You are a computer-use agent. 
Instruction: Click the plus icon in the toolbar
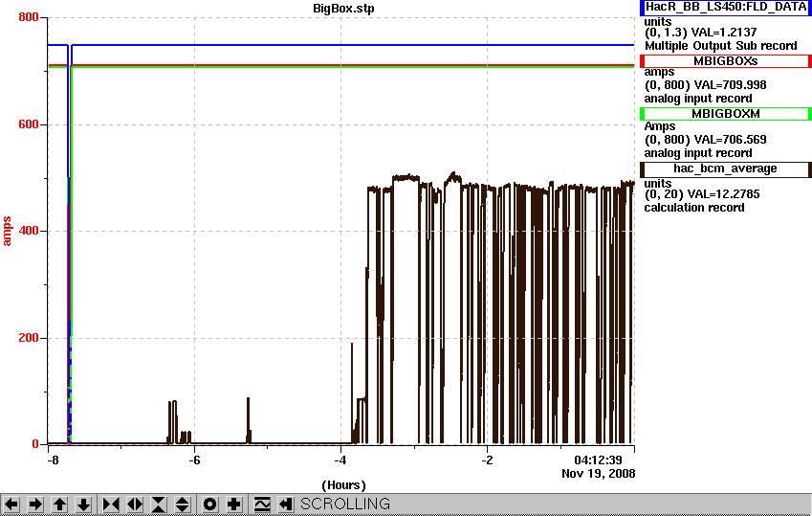coord(234,505)
